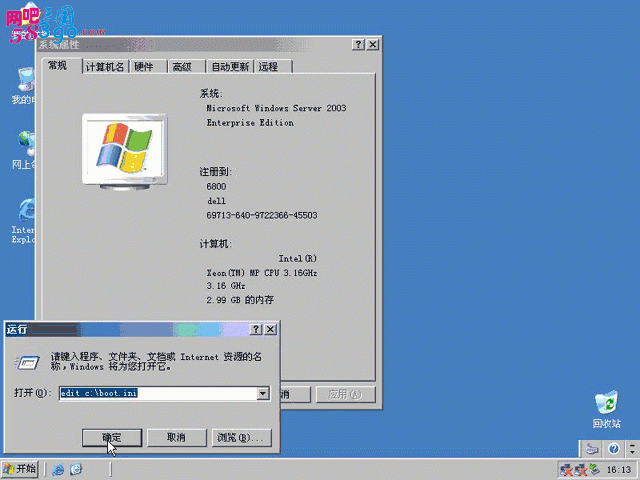Viewport: 640px width, 480px height.
Task: Click keyboard icon in language bar
Action: pos(592,449)
